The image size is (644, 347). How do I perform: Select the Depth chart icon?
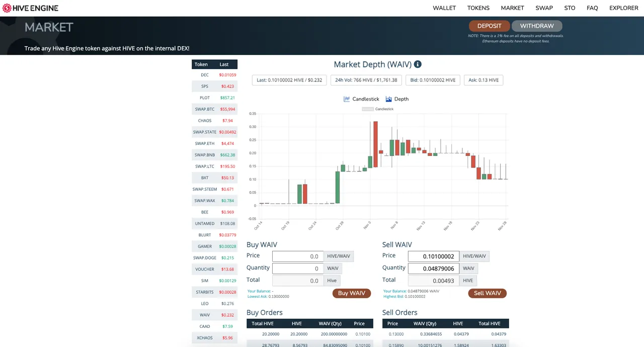pos(389,99)
